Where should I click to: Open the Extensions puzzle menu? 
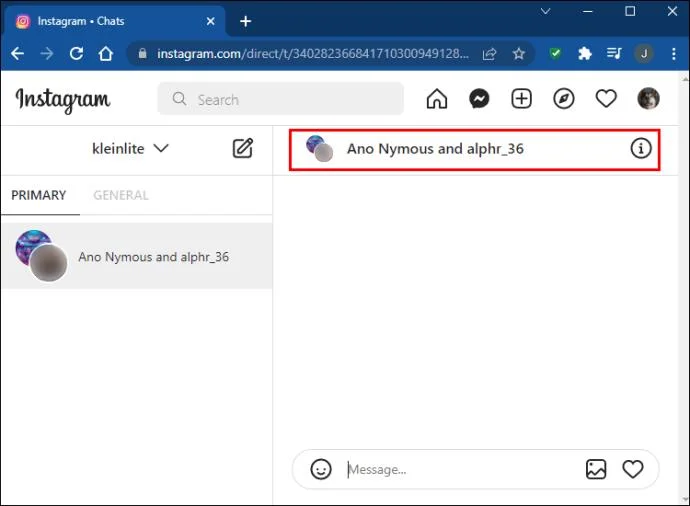tap(584, 54)
